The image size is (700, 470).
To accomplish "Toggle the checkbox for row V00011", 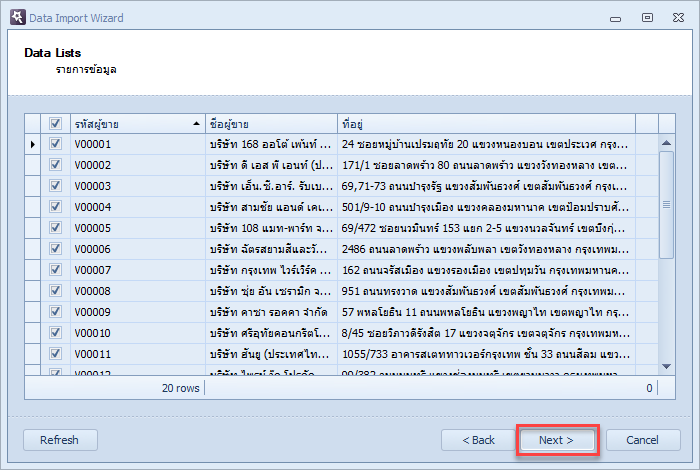I will tap(55, 354).
